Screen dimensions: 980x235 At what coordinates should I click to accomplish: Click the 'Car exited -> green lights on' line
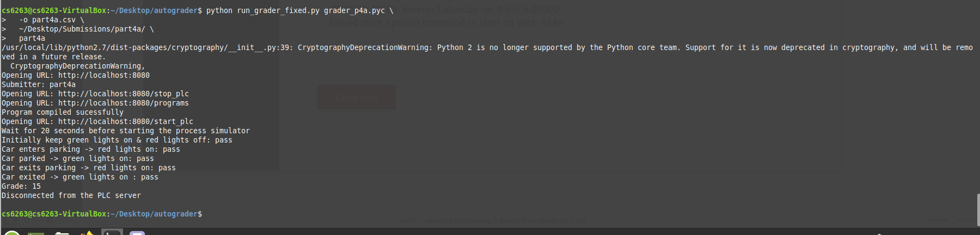80,177
